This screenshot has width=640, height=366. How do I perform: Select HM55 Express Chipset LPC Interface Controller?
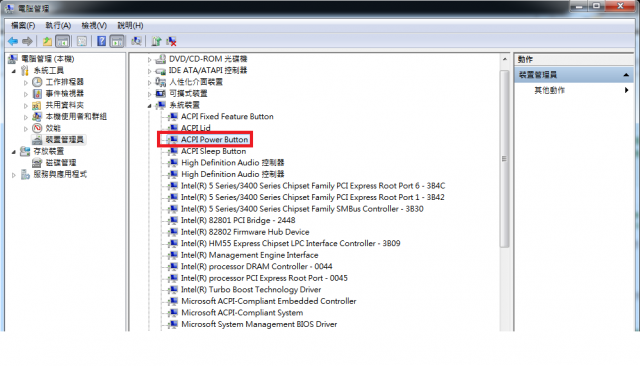(291, 244)
